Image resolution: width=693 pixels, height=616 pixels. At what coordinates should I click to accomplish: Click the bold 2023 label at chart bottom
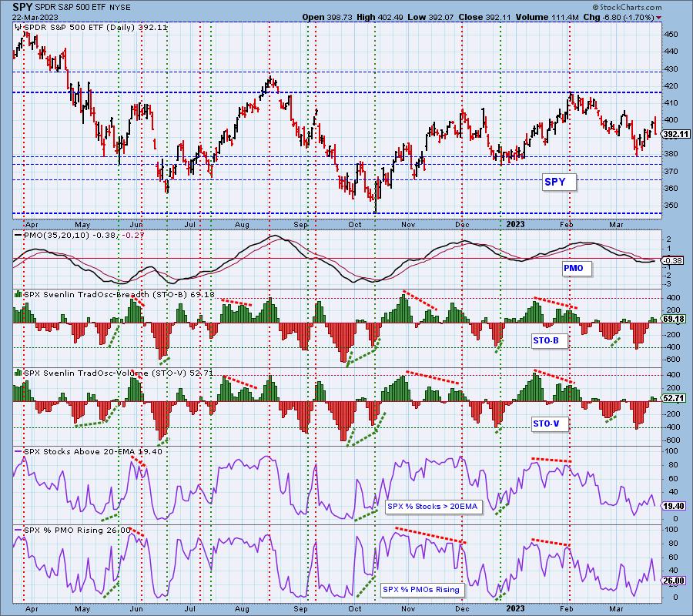tap(515, 608)
